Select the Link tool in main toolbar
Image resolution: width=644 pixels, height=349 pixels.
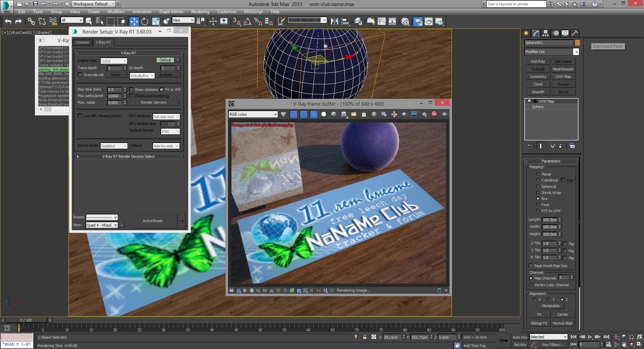click(x=31, y=21)
